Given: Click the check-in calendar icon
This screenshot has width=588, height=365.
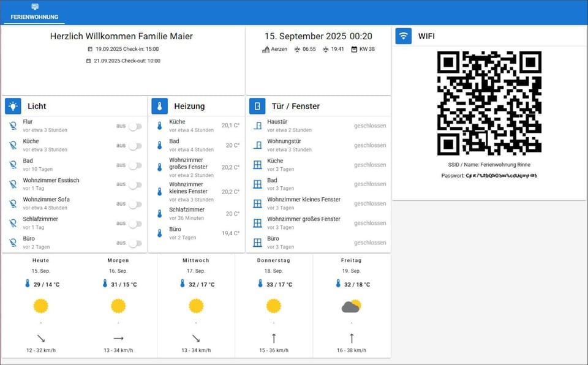Looking at the screenshot, I should pyautogui.click(x=90, y=49).
